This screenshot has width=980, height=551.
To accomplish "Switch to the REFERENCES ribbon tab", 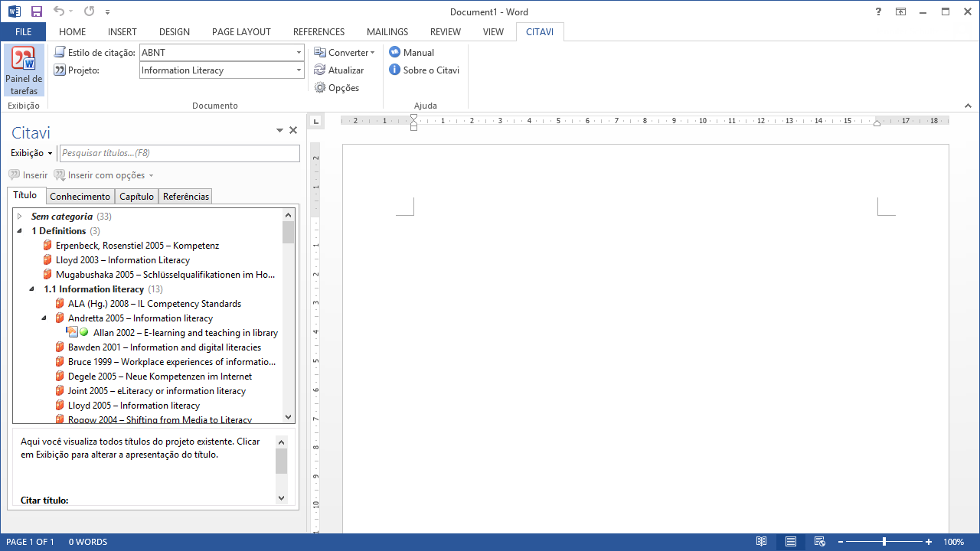I will (x=318, y=31).
